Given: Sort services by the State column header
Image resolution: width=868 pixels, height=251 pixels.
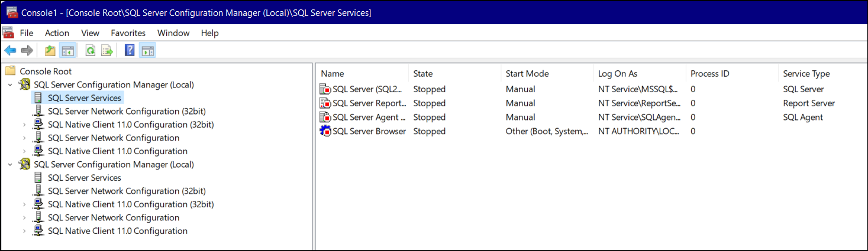Looking at the screenshot, I should 423,74.
